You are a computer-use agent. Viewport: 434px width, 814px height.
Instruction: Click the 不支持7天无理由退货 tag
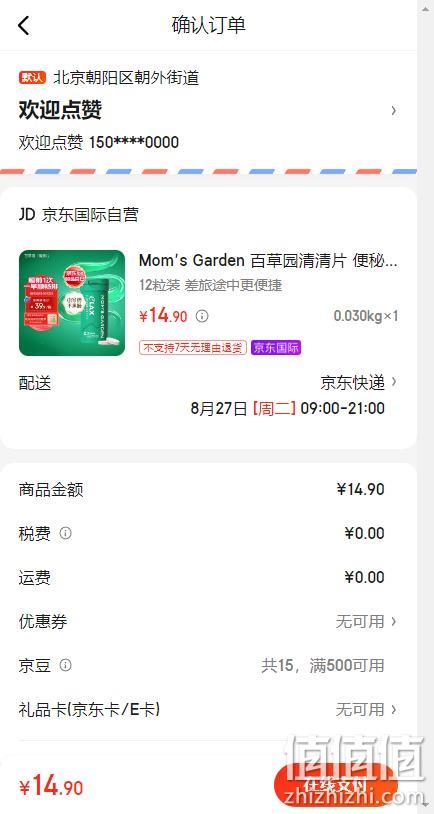193,348
